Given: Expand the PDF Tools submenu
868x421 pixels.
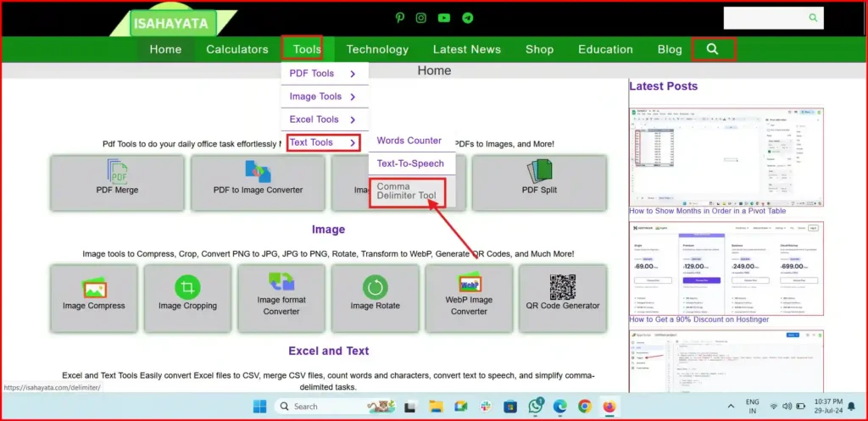Looking at the screenshot, I should 324,74.
